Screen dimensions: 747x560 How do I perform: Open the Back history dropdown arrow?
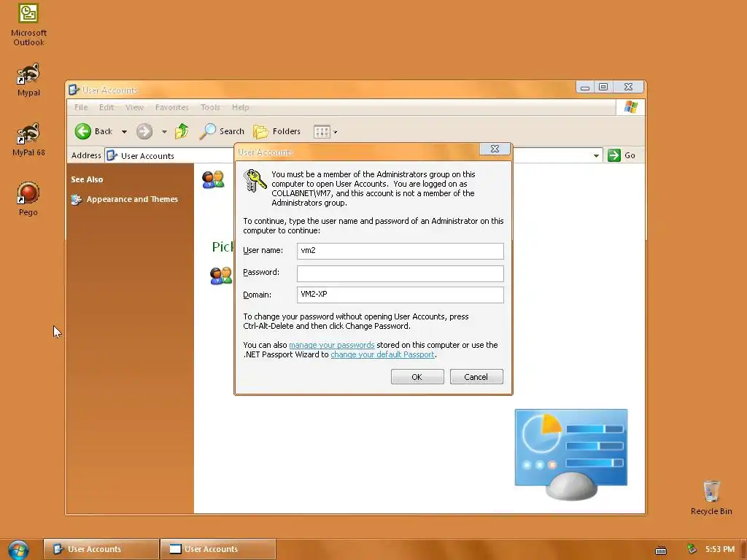coord(124,132)
